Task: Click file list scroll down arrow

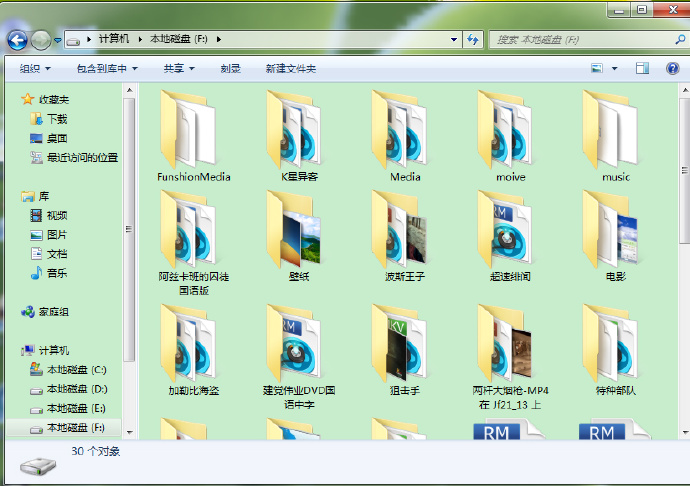Action: point(685,432)
